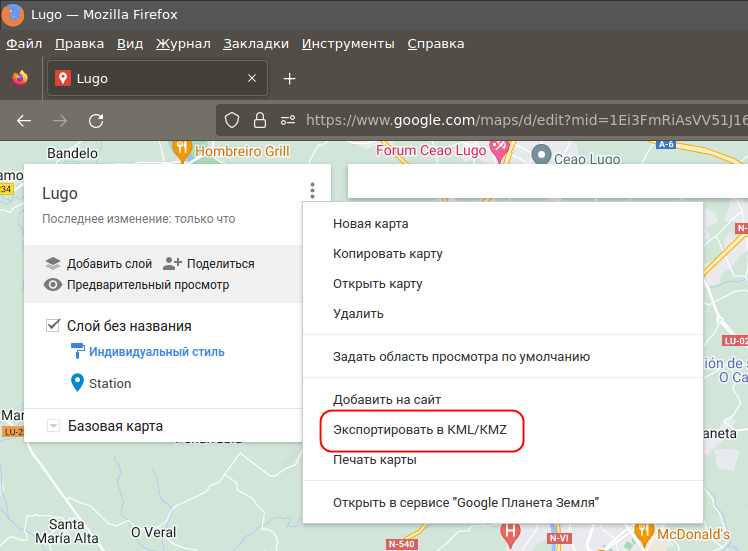The height and width of the screenshot is (551, 748).
Task: Click the Добавить слой button
Action: pyautogui.click(x=99, y=263)
